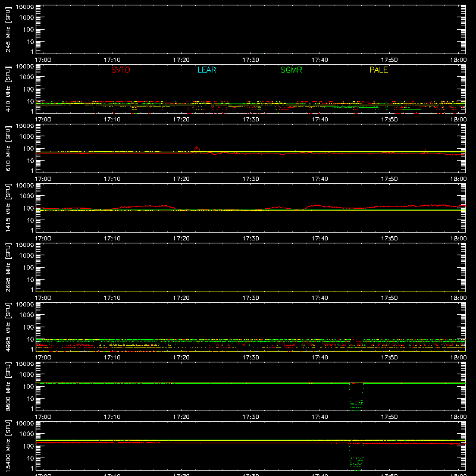This screenshot has width=476, height=476.
Task: Select the 4995 MHz [SFU] axis title
Action: click(x=8, y=327)
